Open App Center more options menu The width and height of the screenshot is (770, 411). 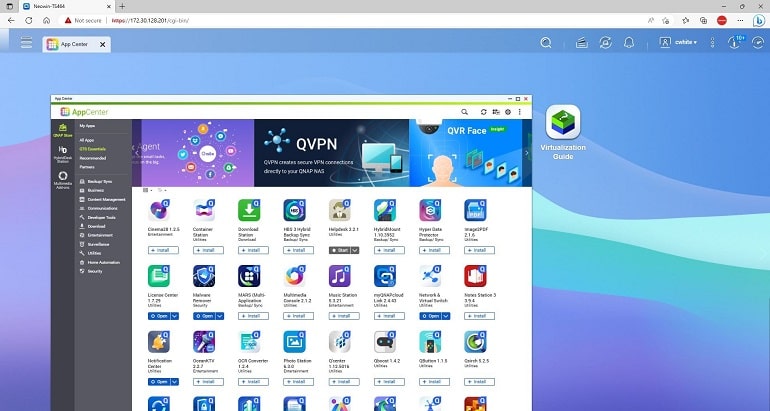(520, 112)
